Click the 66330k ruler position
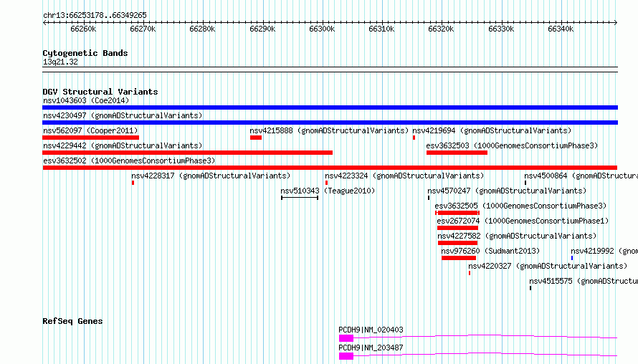 (501, 29)
